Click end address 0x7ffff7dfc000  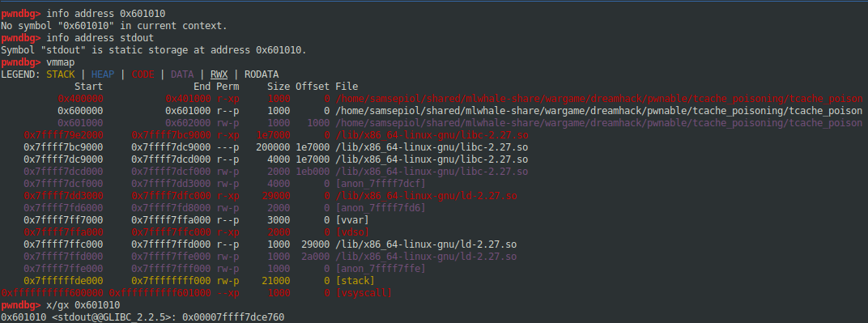[171, 196]
